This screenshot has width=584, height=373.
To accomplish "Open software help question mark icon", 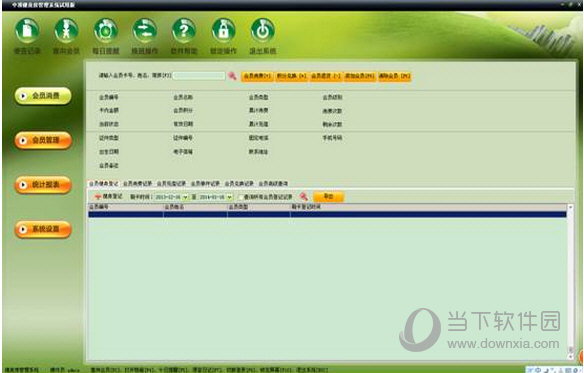I will pyautogui.click(x=184, y=30).
